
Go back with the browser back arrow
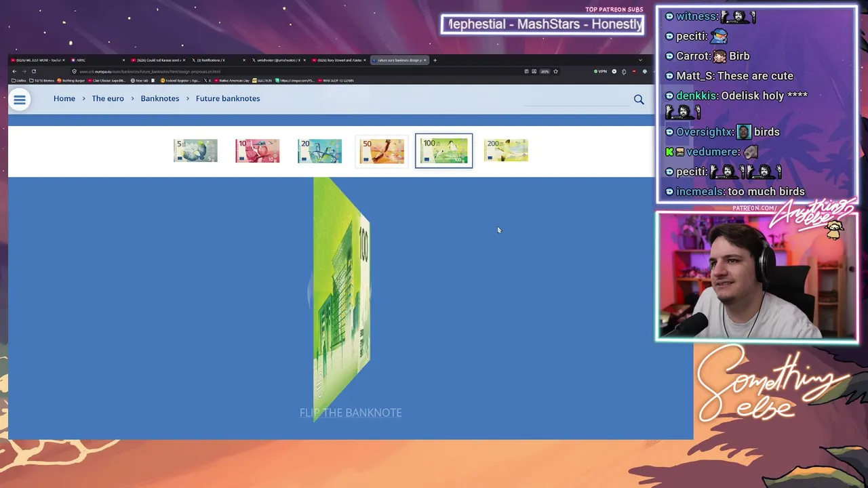click(14, 71)
